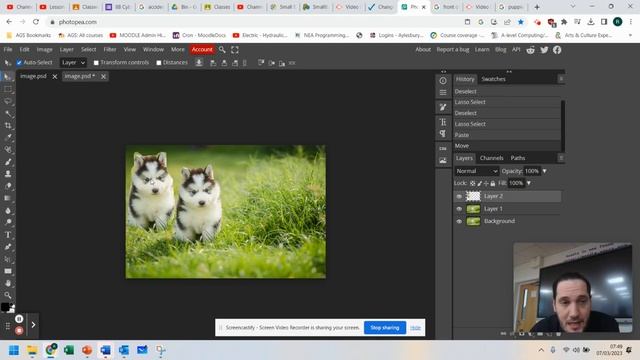Select the Eyedropper tool
Image resolution: width=640 pixels, height=360 pixels.
[x=7, y=138]
